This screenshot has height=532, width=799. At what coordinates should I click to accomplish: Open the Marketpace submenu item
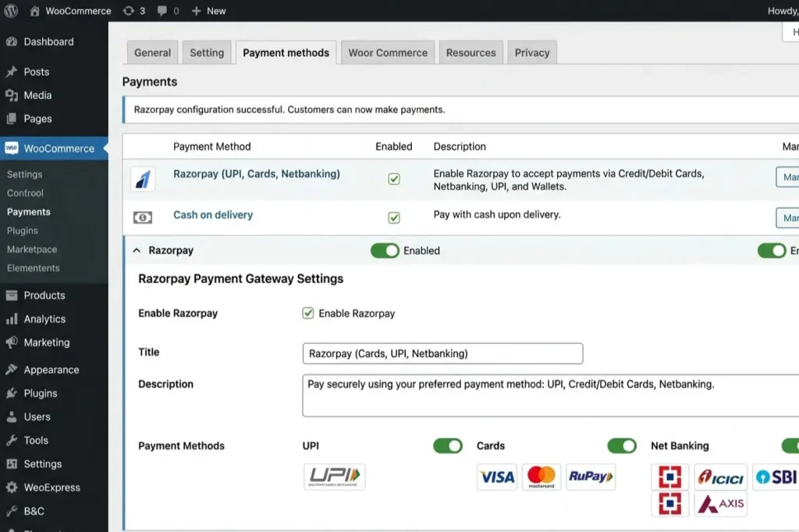pos(32,250)
